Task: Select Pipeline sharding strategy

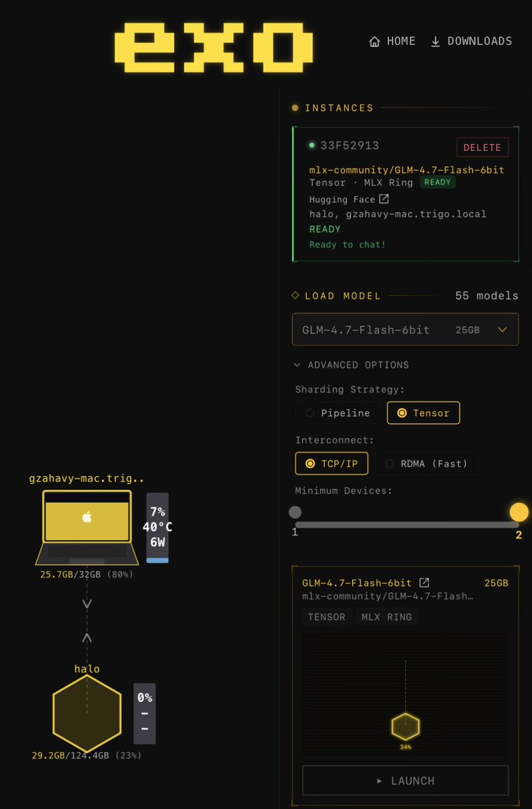Action: (338, 413)
